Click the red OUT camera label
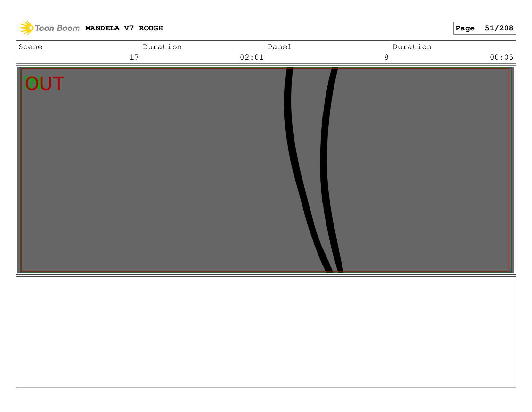532x412 pixels. pos(44,84)
